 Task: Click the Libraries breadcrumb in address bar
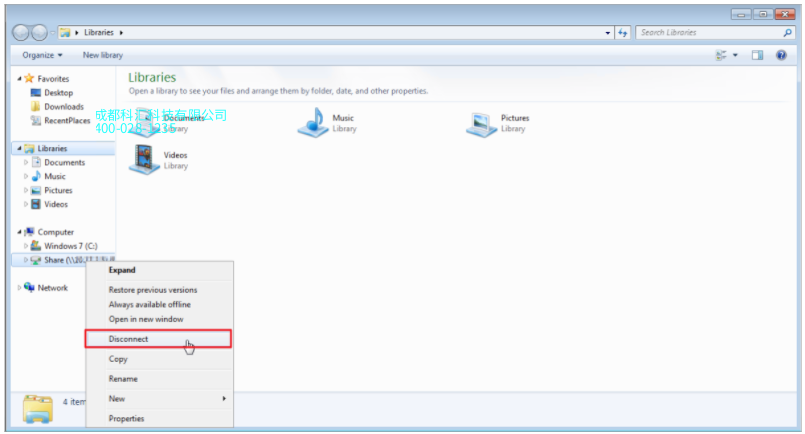coord(99,32)
